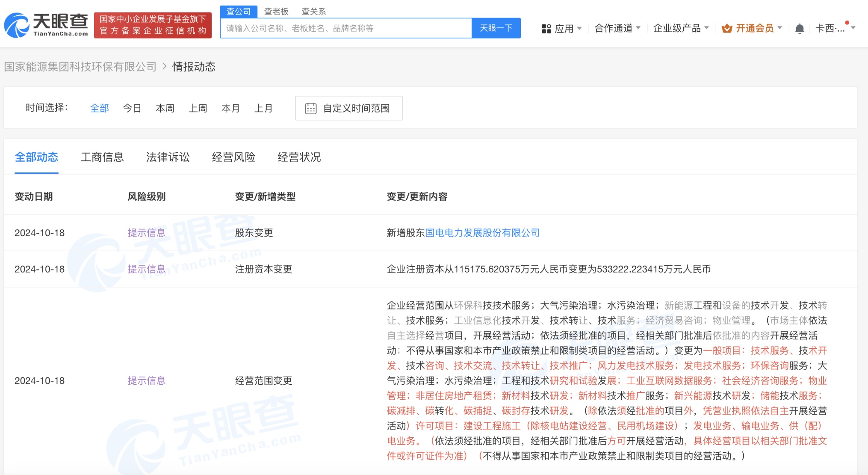Click the 变更/更新内容 column header
The width and height of the screenshot is (868, 475).
click(x=417, y=197)
